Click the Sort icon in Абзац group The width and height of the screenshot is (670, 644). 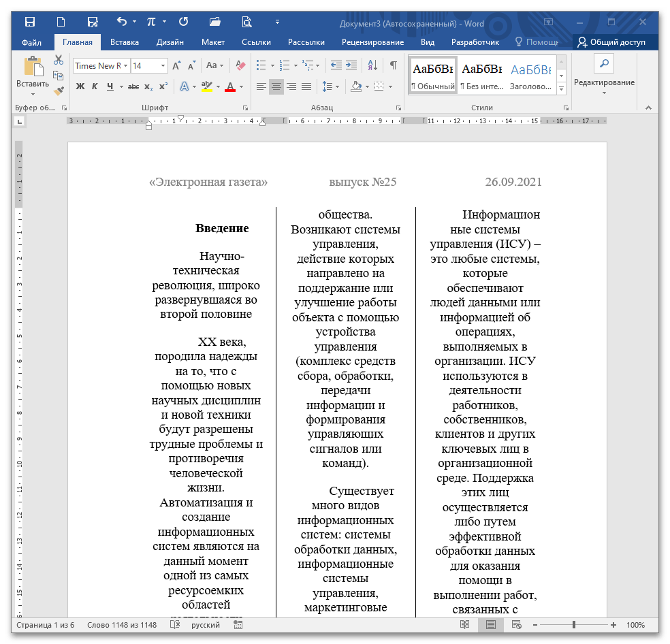pos(372,66)
